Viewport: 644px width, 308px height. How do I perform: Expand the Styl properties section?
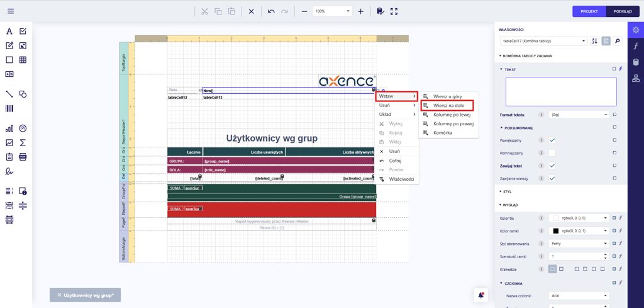click(507, 191)
